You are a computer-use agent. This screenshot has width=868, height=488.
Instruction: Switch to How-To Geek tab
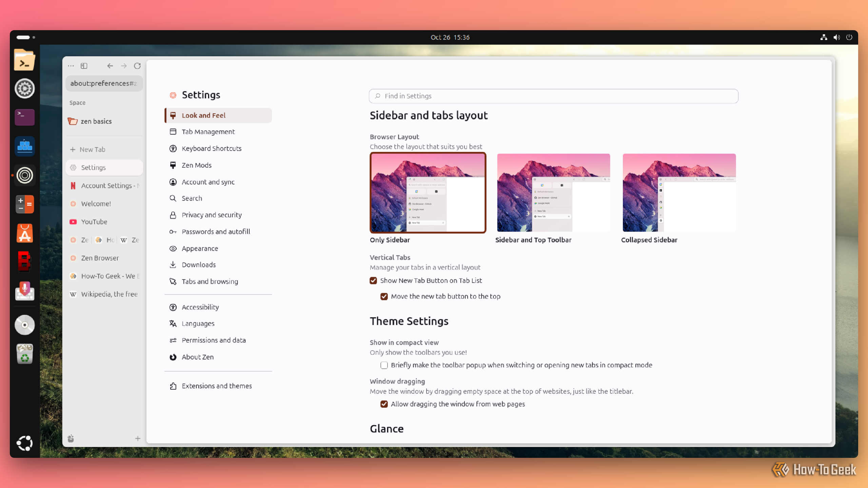pos(104,276)
